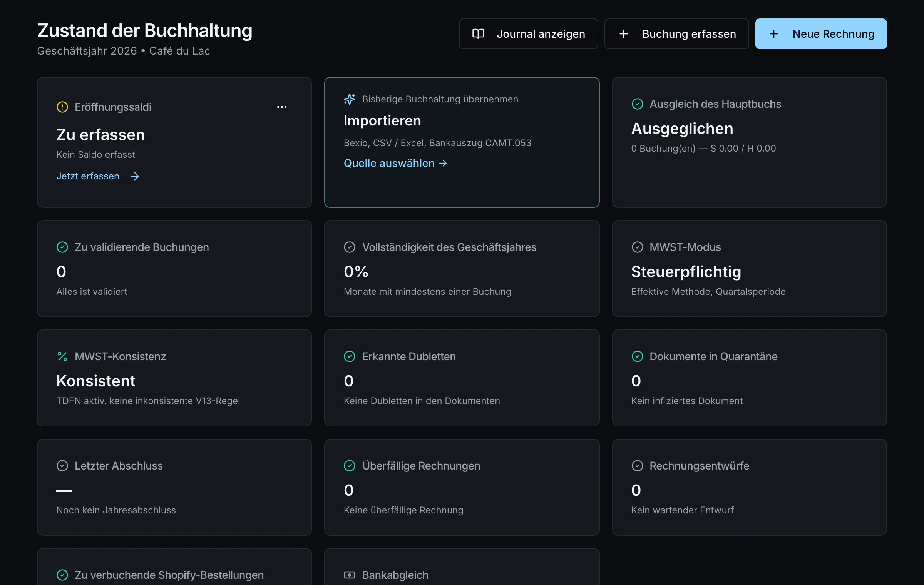Click the arrow icon after Jetzt erfassen
924x585 pixels.
pos(135,176)
